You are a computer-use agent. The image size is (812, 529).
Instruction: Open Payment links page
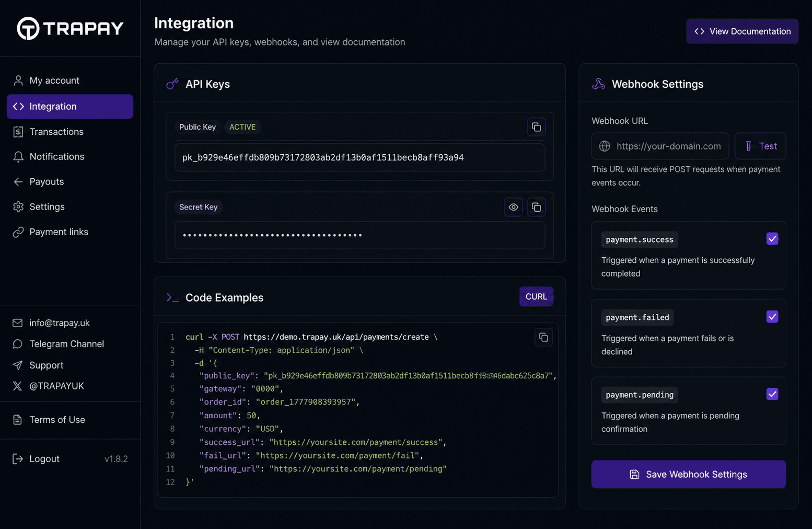tap(70, 232)
